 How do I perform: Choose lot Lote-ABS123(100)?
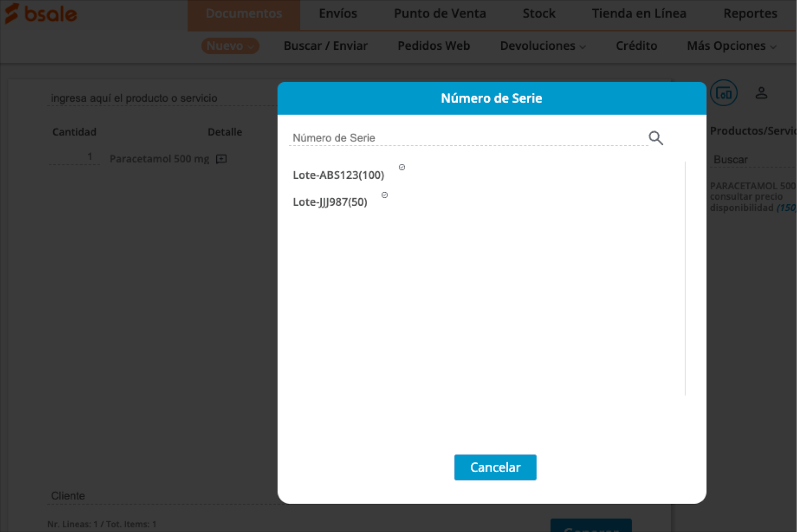click(x=338, y=175)
